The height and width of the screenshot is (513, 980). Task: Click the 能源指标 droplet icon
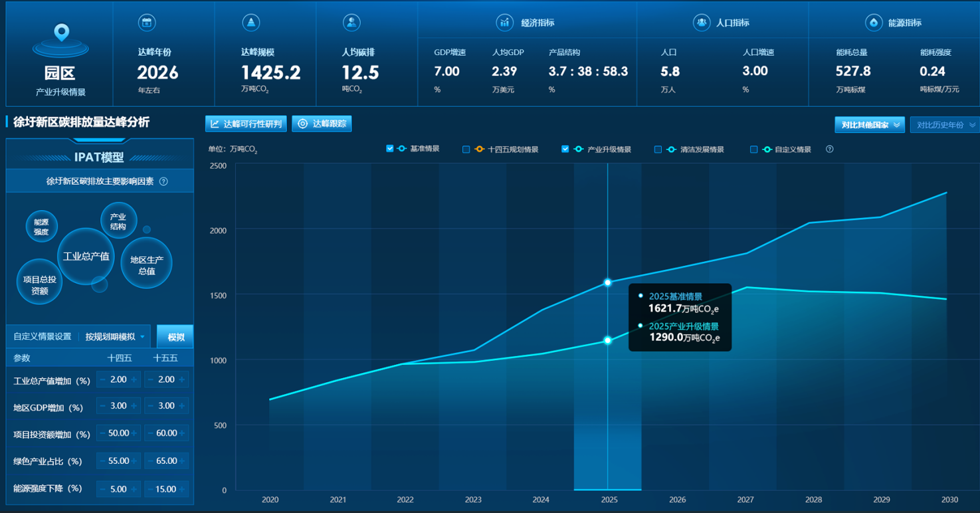873,23
